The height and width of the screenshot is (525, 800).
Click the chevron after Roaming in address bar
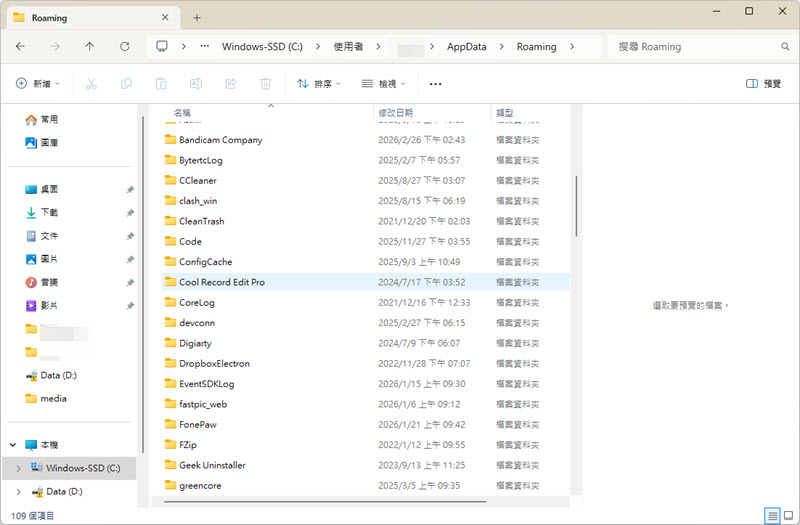[x=572, y=46]
